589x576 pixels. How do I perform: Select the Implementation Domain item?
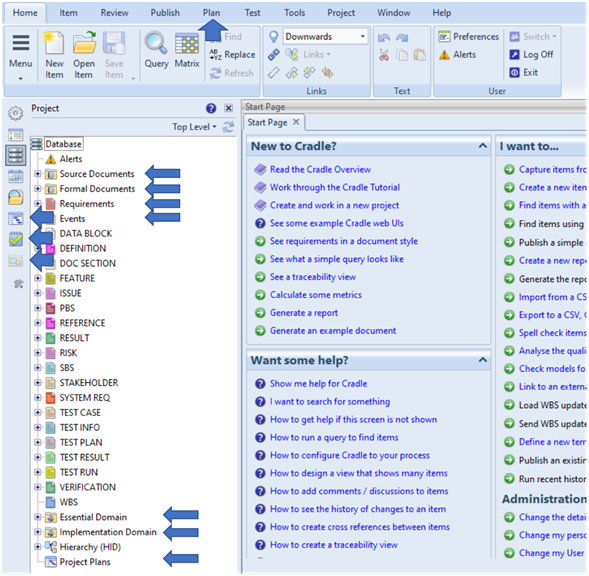click(108, 532)
